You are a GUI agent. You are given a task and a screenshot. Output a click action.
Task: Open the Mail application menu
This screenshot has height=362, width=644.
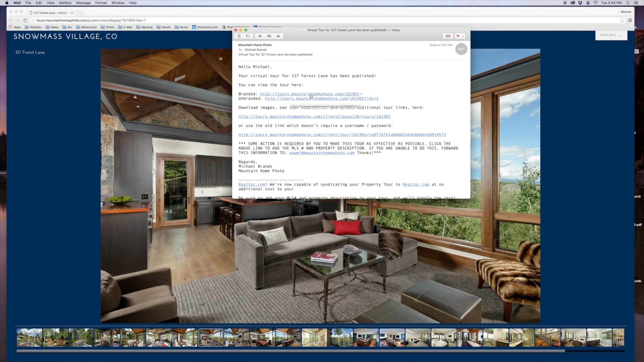point(17,3)
